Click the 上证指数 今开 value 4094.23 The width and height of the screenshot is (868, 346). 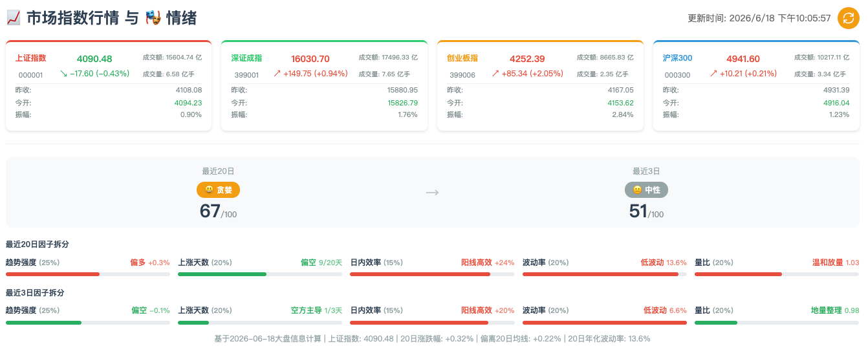pyautogui.click(x=188, y=103)
